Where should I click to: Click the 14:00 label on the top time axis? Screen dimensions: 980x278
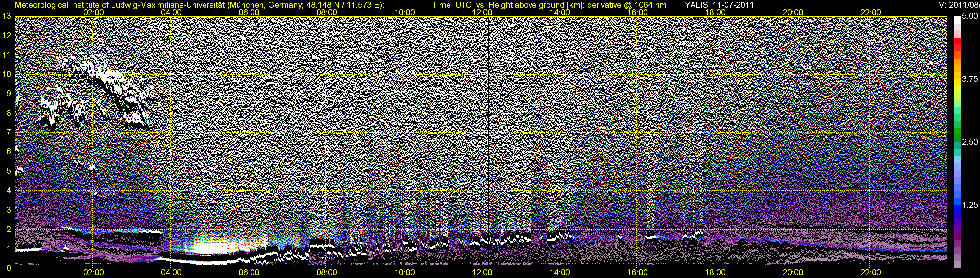pyautogui.click(x=560, y=12)
